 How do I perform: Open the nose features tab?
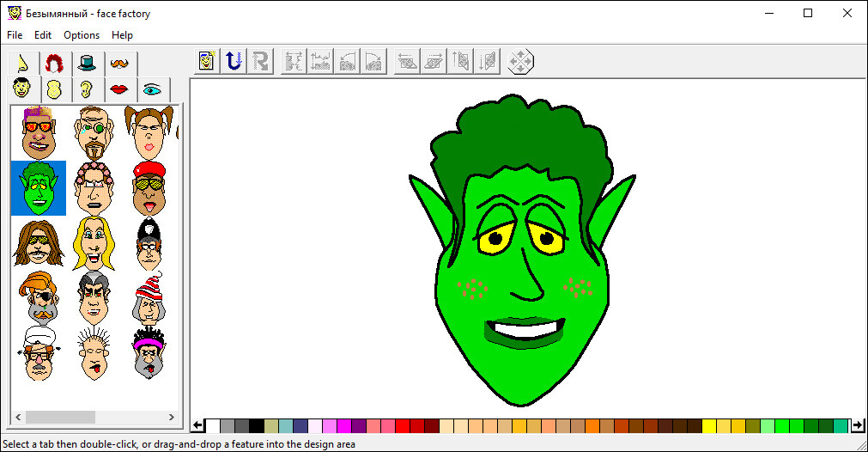click(24, 64)
